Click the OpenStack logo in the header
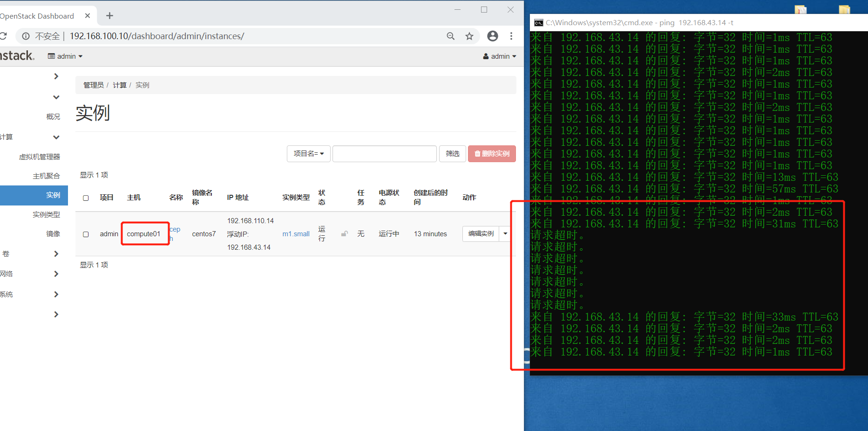Image resolution: width=868 pixels, height=431 pixels. pos(15,55)
